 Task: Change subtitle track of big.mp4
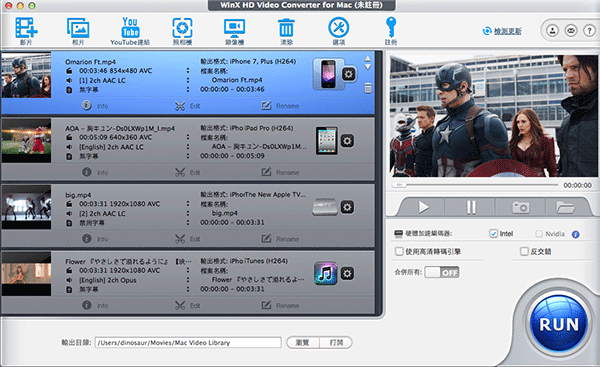(x=188, y=223)
